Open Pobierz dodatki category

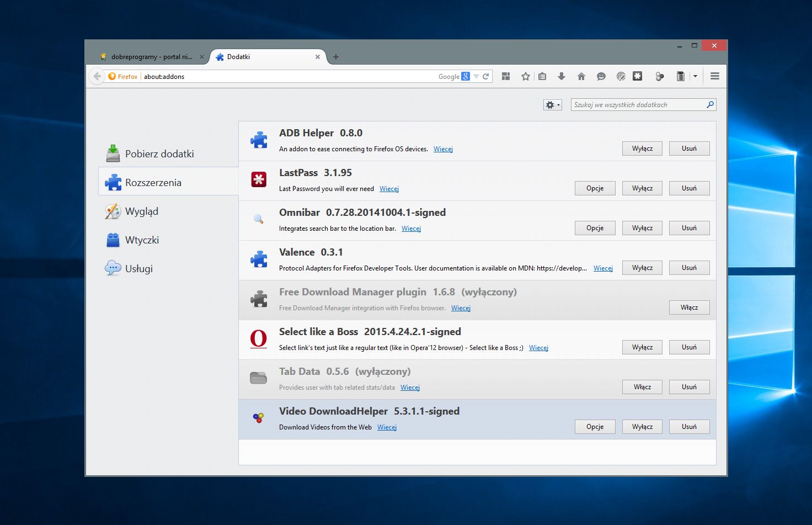click(x=168, y=153)
